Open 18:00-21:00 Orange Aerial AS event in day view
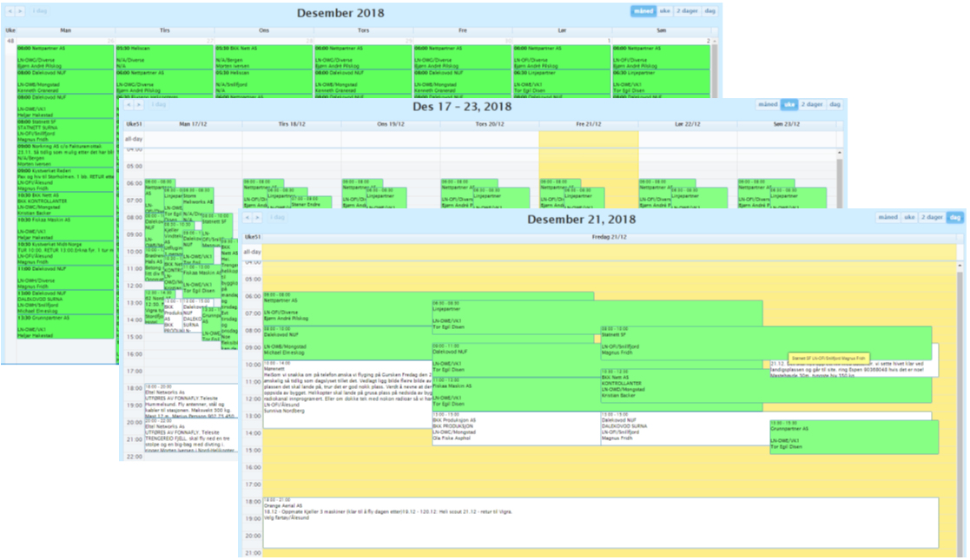This screenshot has width=970, height=560. click(x=600, y=523)
